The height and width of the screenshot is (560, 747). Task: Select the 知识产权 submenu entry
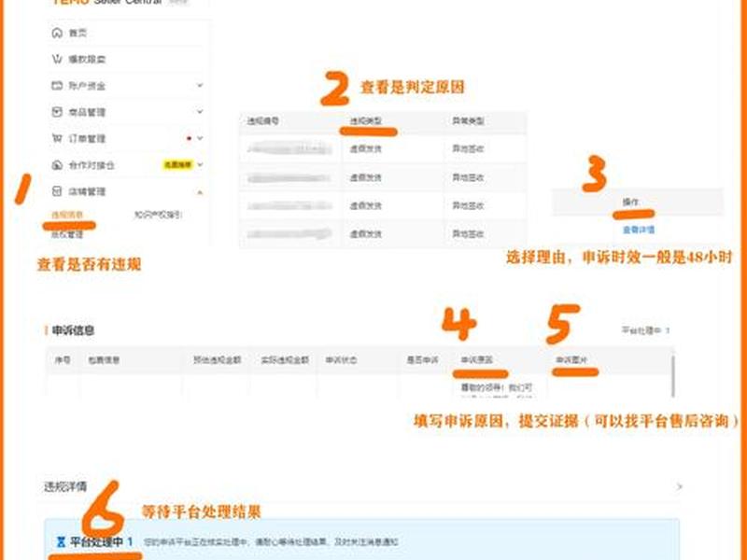158,215
